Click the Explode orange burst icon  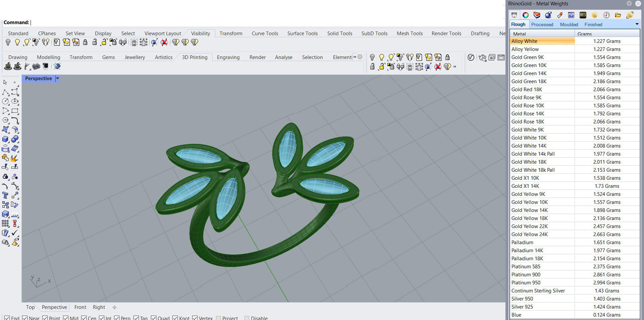14,158
